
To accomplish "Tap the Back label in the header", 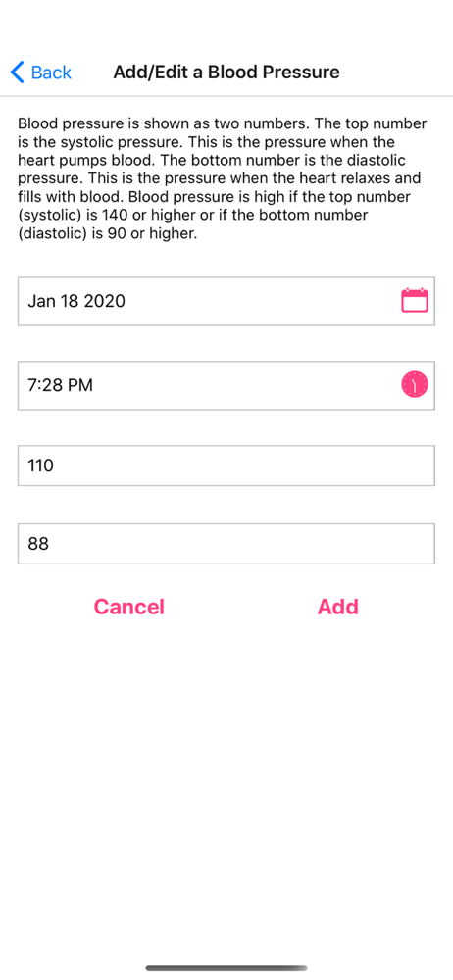I will pos(51,73).
